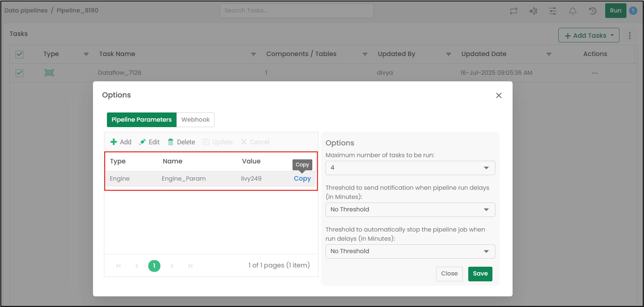Open notification delay threshold dropdown
Screen dimensions: 644x307
(410, 210)
